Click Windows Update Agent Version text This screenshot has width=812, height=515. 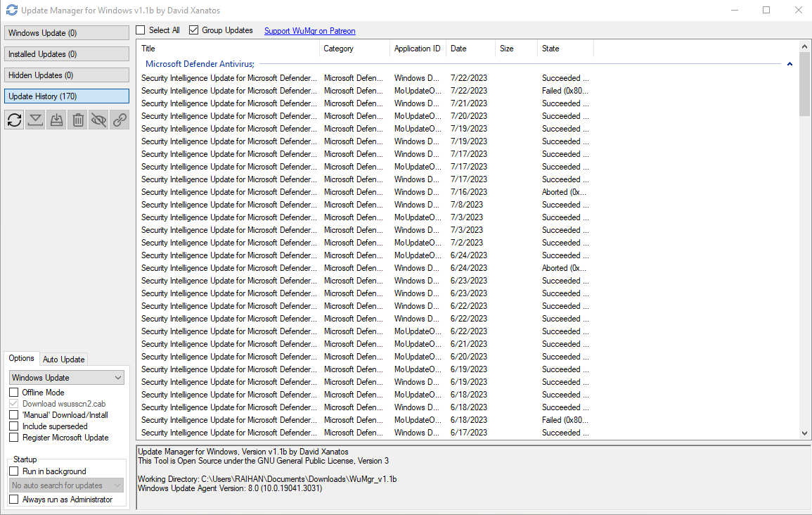coord(230,488)
